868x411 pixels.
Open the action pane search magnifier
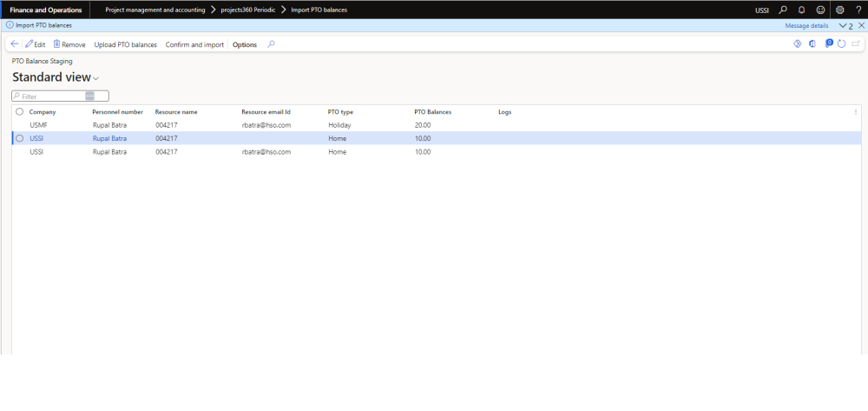(x=271, y=44)
